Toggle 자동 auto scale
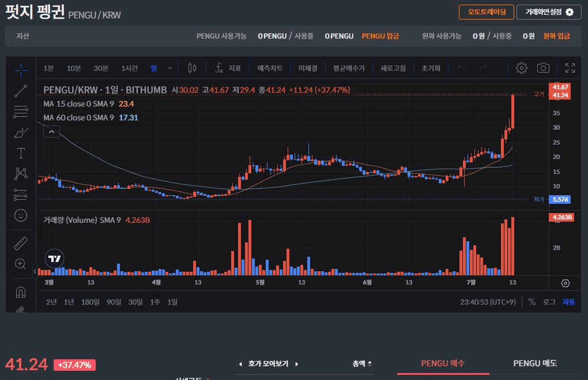This screenshot has width=588, height=380. [x=568, y=302]
